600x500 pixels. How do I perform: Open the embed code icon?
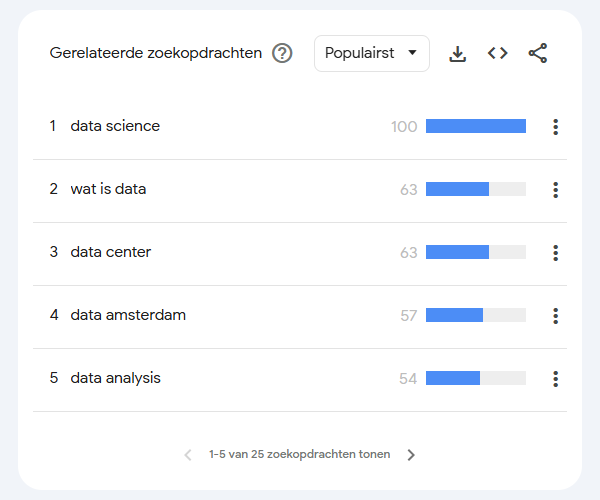(498, 54)
